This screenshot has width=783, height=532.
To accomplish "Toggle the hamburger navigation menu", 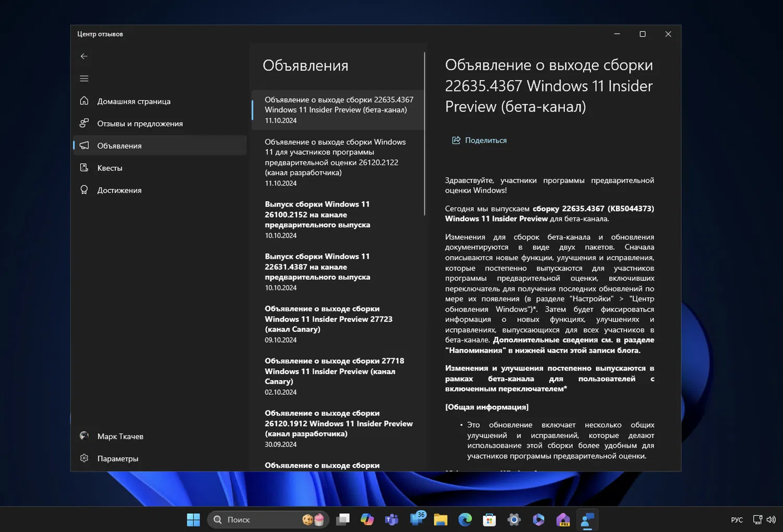I will pos(84,79).
